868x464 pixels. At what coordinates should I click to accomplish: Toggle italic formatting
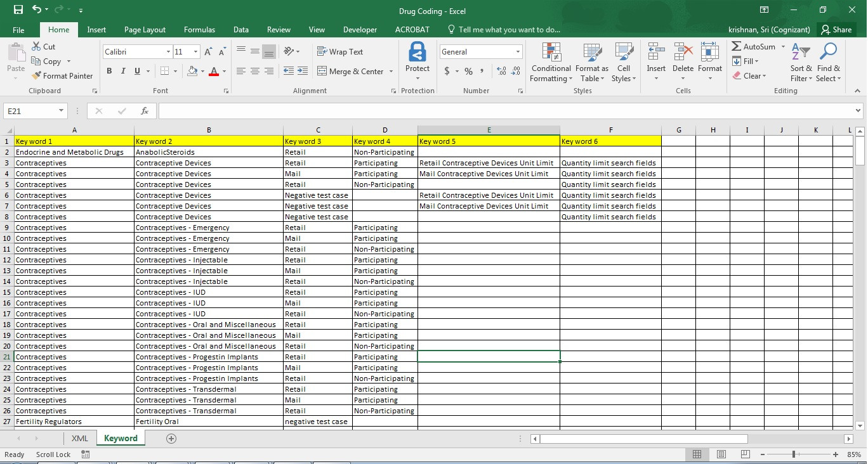(122, 70)
